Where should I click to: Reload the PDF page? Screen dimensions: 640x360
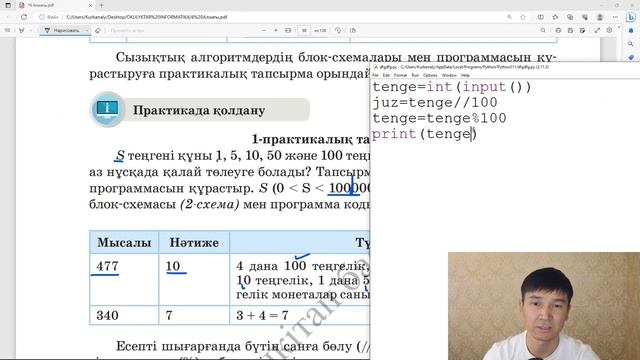[24, 17]
